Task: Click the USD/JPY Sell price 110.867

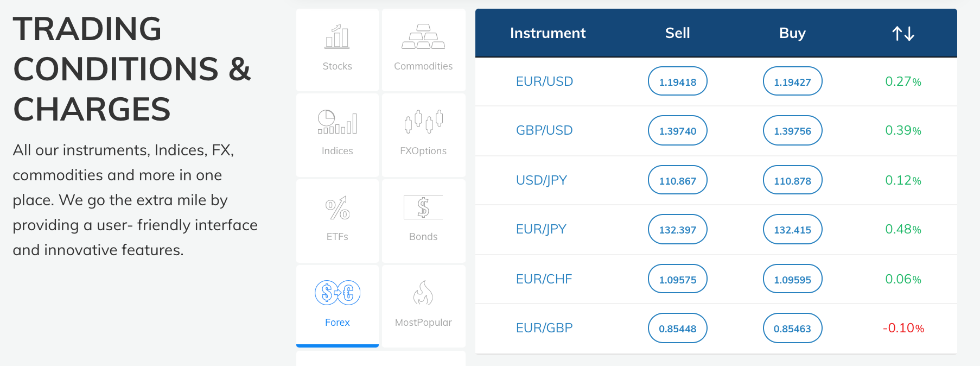Action: [x=677, y=180]
